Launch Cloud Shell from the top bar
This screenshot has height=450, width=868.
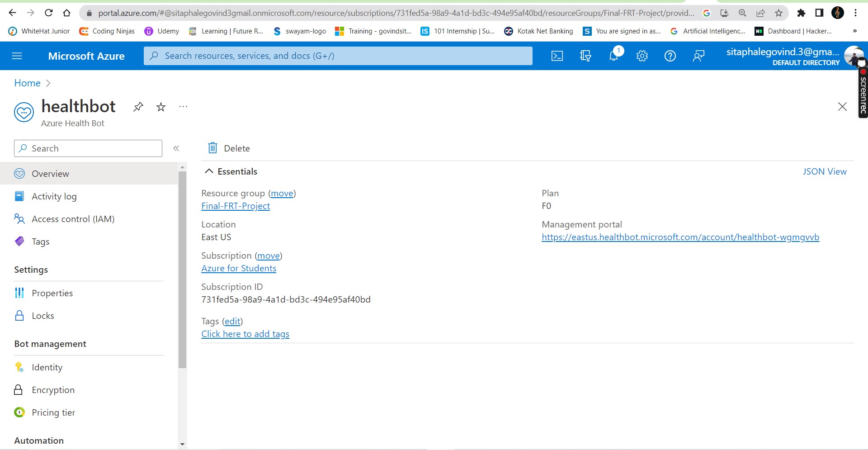pyautogui.click(x=557, y=56)
